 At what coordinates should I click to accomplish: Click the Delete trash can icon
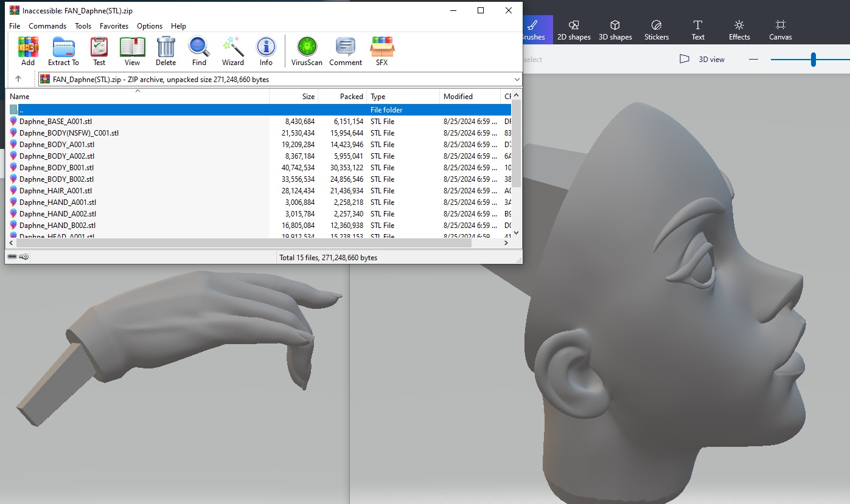point(165,51)
